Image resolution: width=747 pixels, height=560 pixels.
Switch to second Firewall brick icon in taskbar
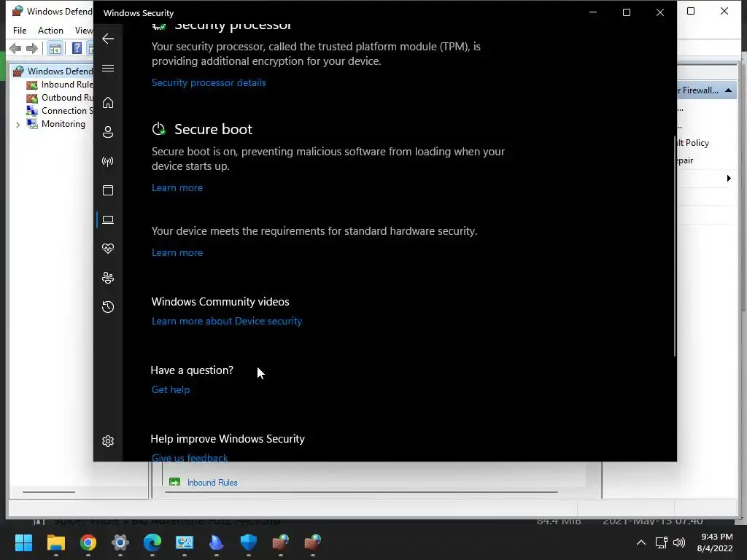[312, 542]
